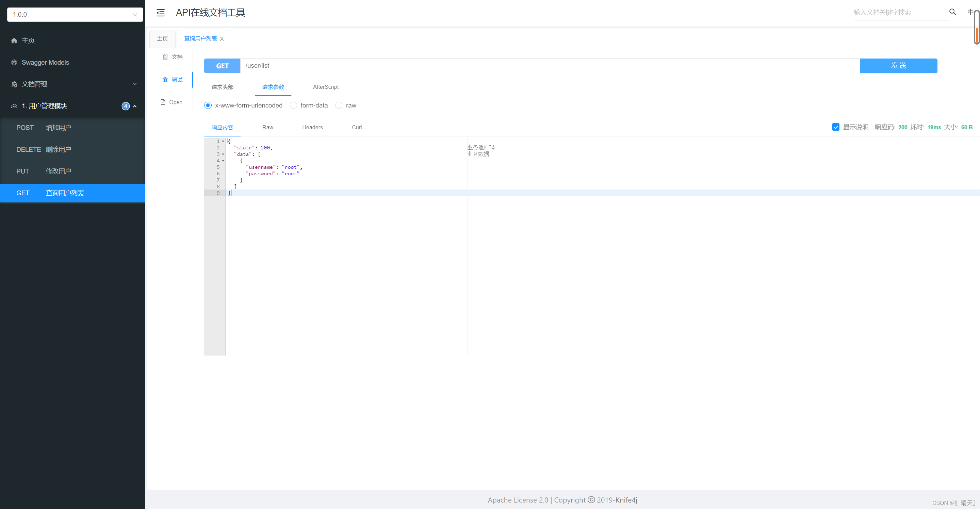
Task: Switch to the 请求头部 tab
Action: coord(222,87)
